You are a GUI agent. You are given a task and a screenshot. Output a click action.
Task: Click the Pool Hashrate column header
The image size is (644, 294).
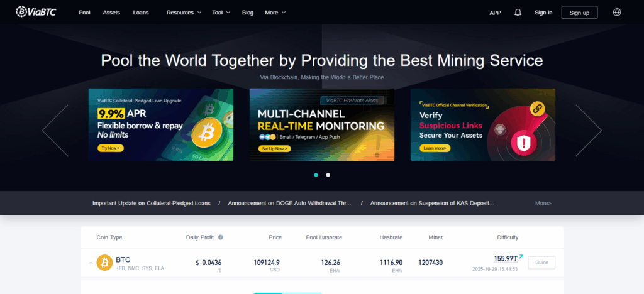coord(324,237)
